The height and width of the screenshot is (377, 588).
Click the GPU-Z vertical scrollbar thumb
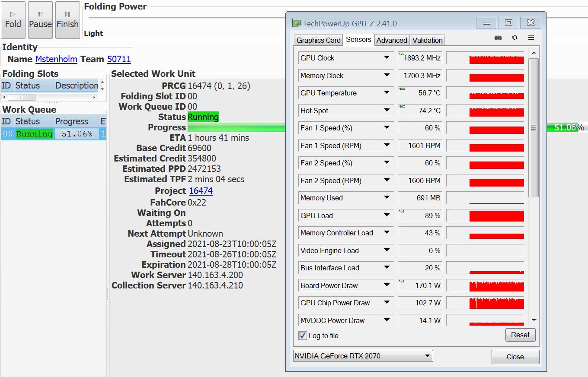tap(534, 127)
